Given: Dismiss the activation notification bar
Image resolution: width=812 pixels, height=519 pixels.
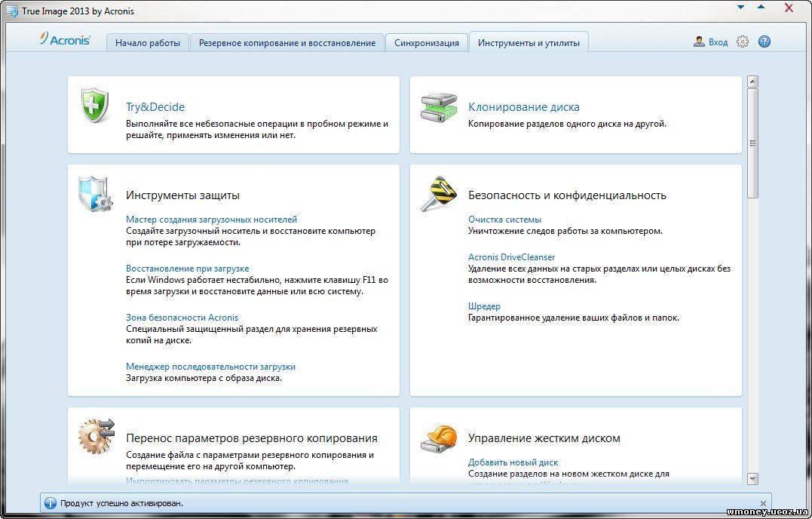Looking at the screenshot, I should coord(763,503).
